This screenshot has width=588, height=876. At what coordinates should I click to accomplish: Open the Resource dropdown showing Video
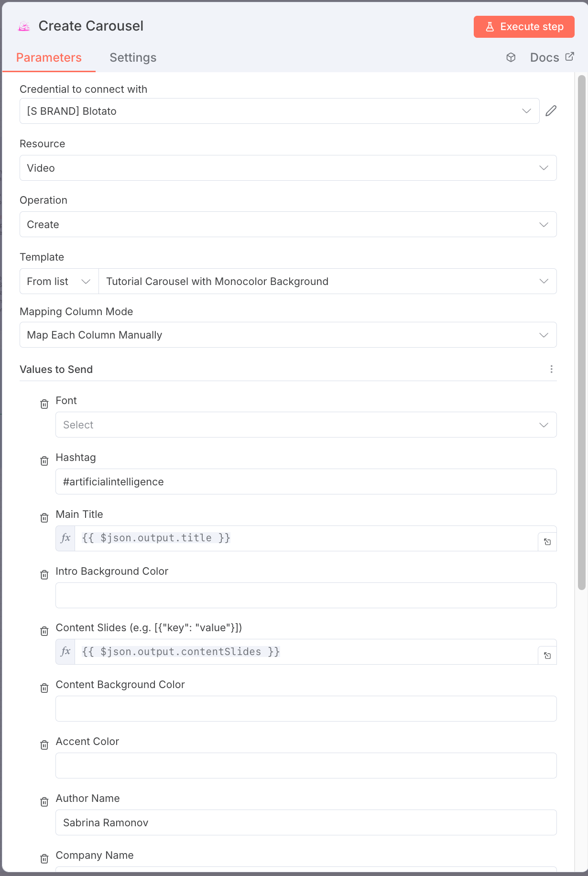(x=288, y=168)
